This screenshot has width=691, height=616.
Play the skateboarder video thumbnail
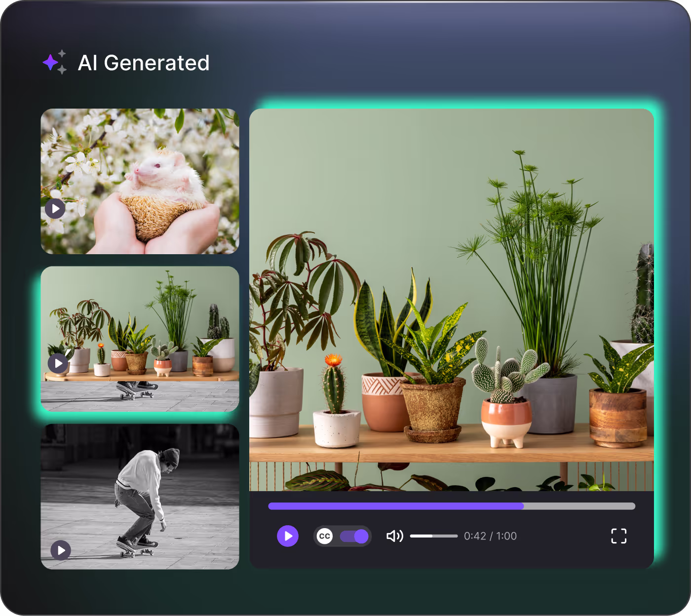pyautogui.click(x=61, y=550)
